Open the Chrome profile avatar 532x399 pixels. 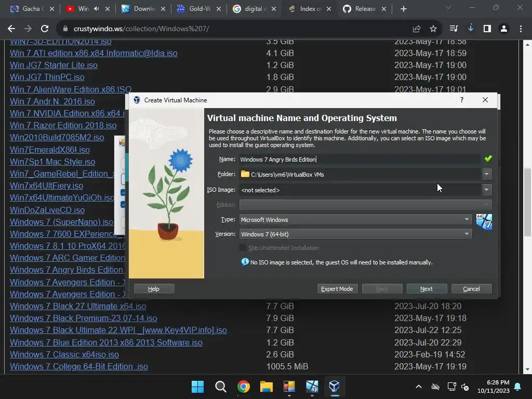tap(504, 29)
